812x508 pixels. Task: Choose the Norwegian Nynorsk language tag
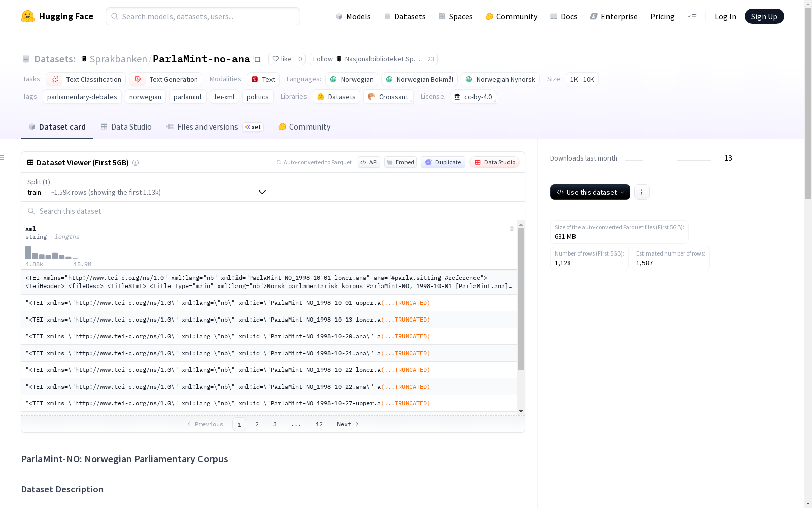(x=500, y=79)
